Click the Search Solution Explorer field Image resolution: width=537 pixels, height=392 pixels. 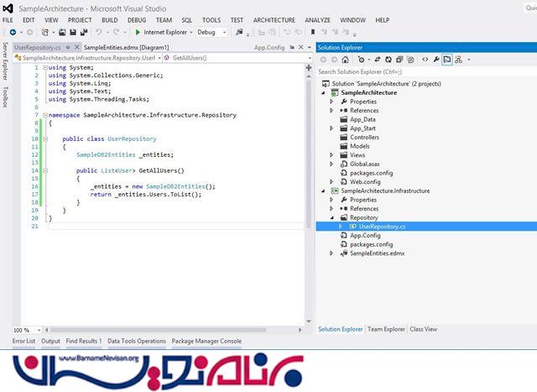point(424,71)
